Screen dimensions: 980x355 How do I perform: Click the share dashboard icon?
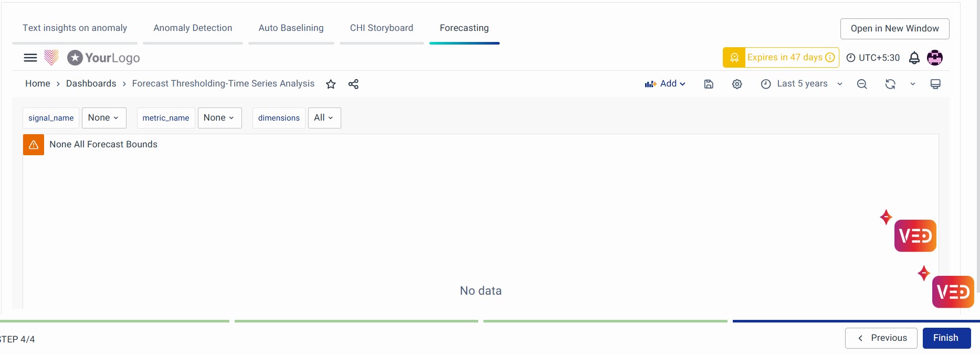point(353,84)
